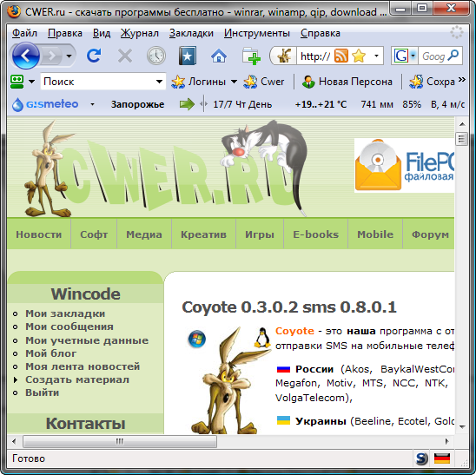
Task: Click the Новая Персона button
Action: (347, 82)
